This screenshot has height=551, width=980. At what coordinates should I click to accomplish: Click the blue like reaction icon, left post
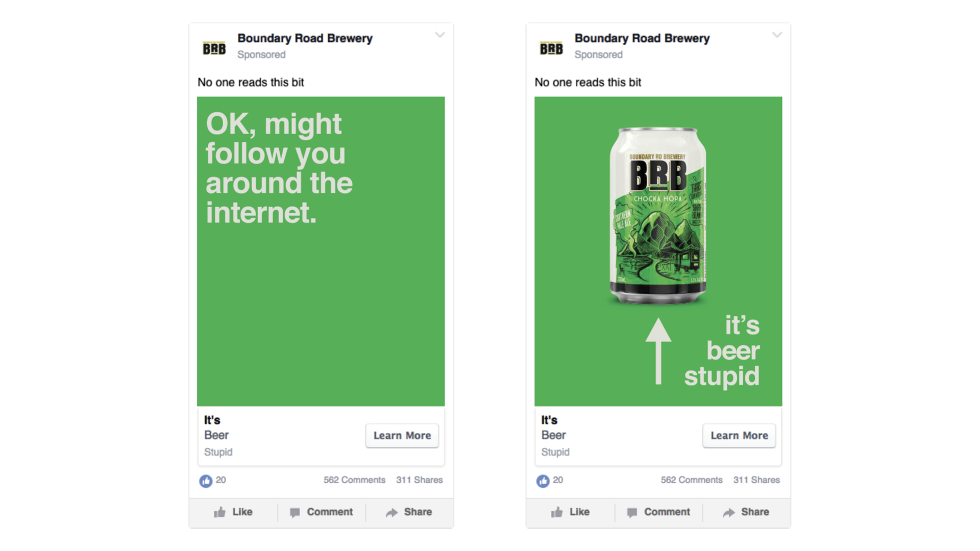pyautogui.click(x=206, y=481)
